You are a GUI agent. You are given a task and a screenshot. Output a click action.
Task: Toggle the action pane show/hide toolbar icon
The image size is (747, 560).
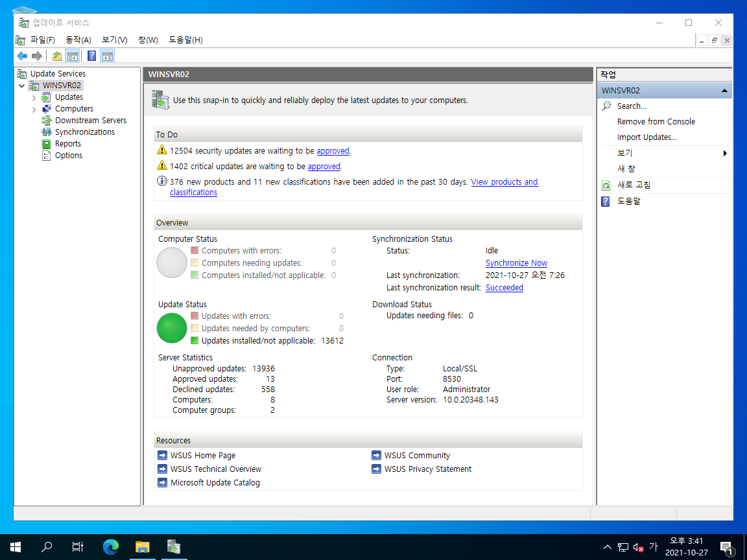click(107, 56)
